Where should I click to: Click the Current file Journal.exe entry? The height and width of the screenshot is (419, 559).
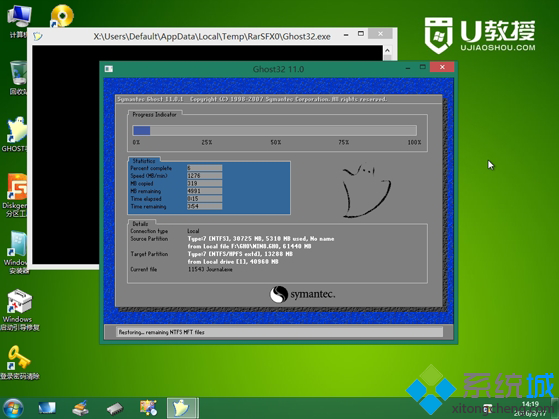[x=210, y=269]
